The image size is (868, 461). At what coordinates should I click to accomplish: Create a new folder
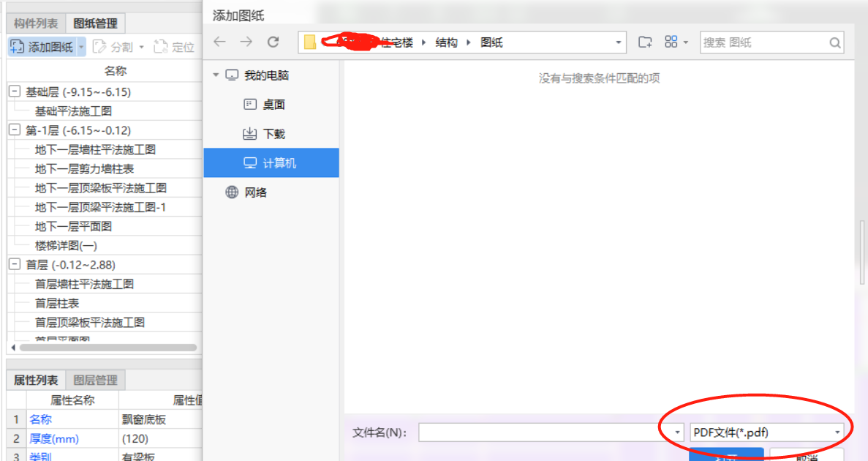point(645,42)
